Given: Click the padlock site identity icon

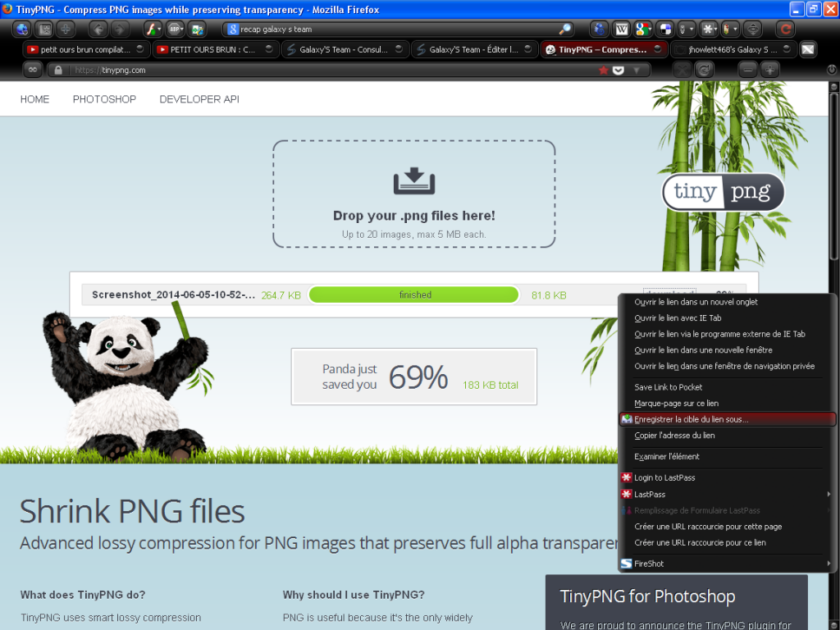Looking at the screenshot, I should (x=58, y=71).
